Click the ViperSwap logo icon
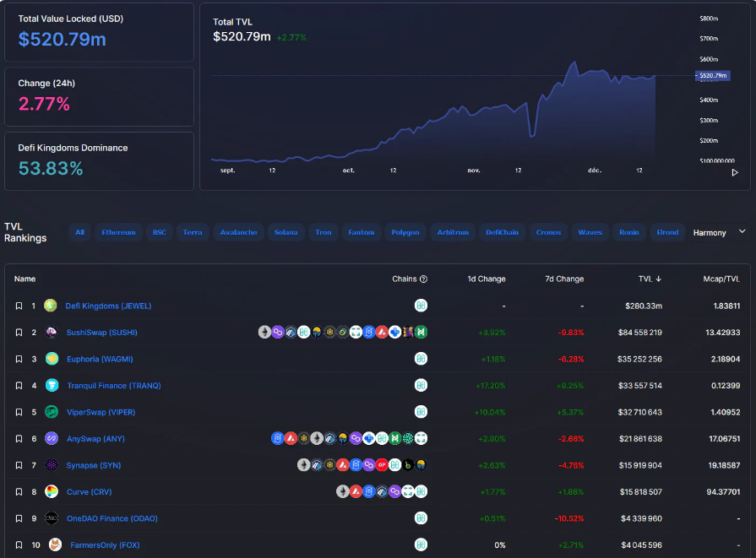 click(52, 412)
